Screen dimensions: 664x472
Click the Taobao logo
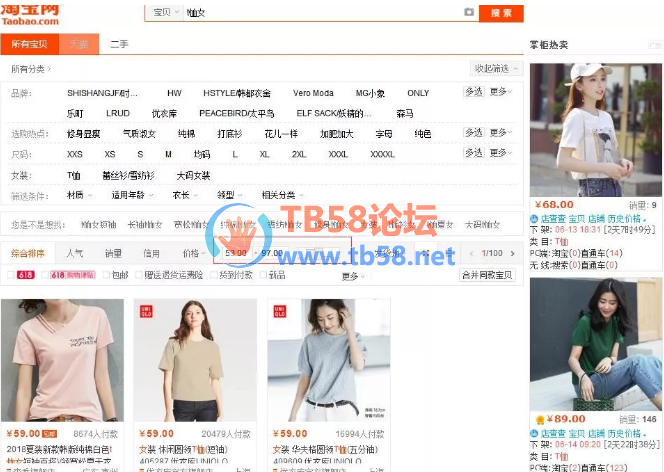tap(30, 12)
